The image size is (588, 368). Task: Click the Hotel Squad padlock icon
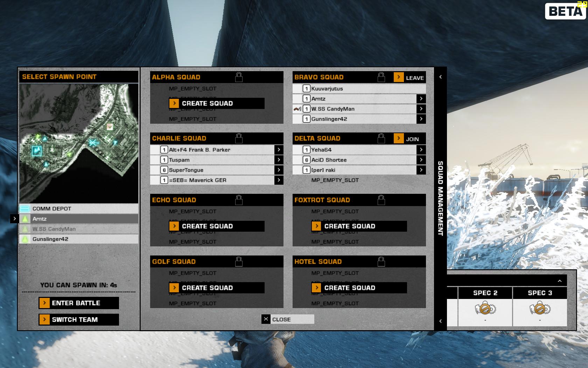tap(381, 261)
